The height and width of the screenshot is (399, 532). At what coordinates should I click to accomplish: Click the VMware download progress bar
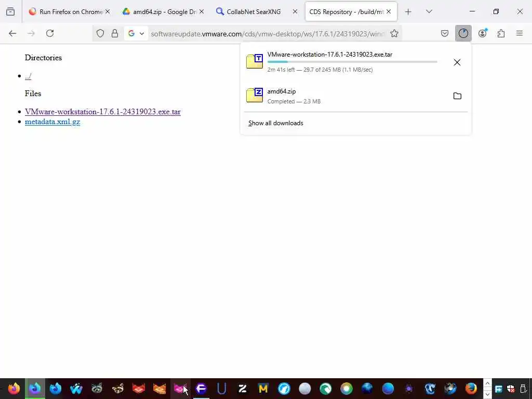(352, 62)
